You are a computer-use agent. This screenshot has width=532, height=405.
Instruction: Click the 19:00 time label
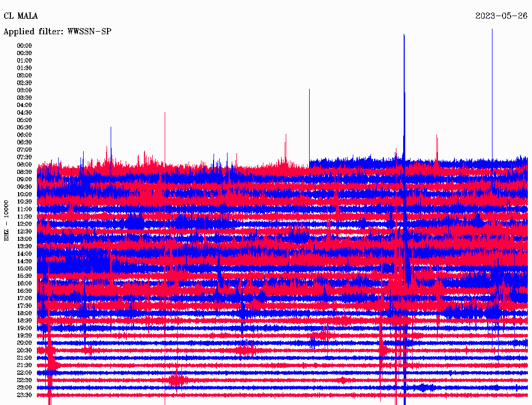pyautogui.click(x=24, y=328)
